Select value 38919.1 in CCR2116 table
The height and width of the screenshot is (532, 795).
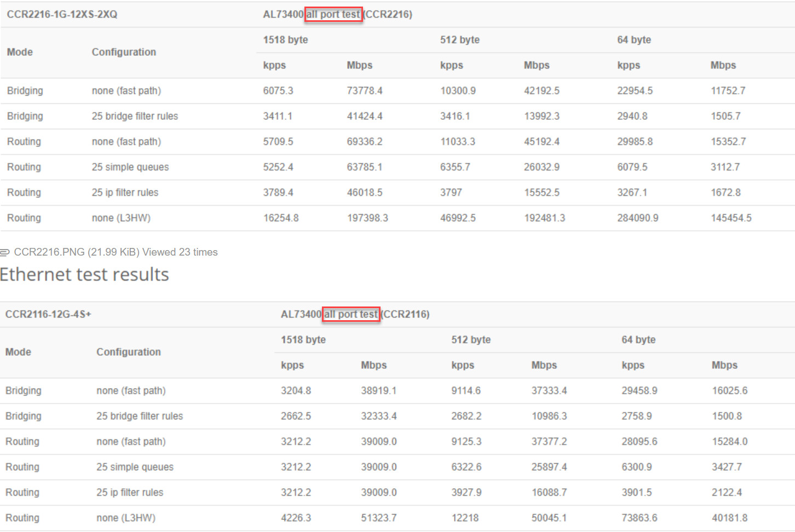click(378, 391)
